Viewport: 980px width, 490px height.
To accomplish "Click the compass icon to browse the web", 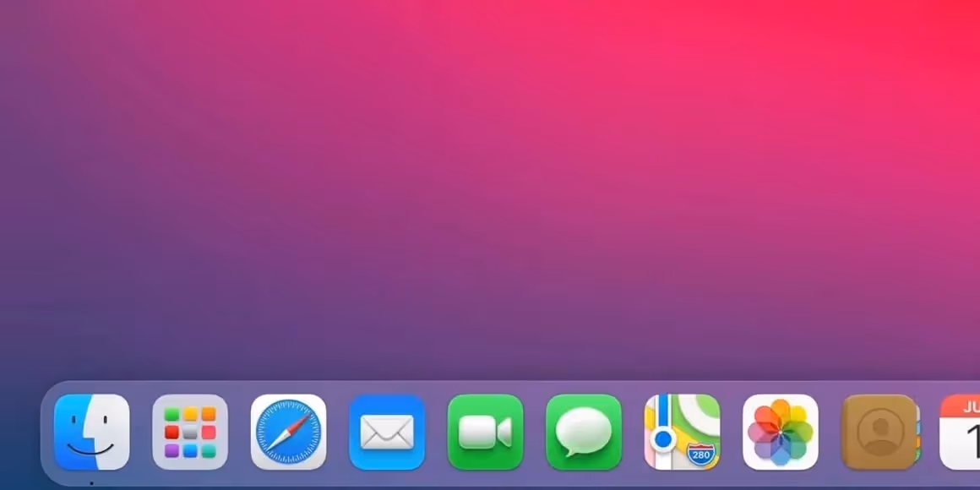I will coord(288,433).
